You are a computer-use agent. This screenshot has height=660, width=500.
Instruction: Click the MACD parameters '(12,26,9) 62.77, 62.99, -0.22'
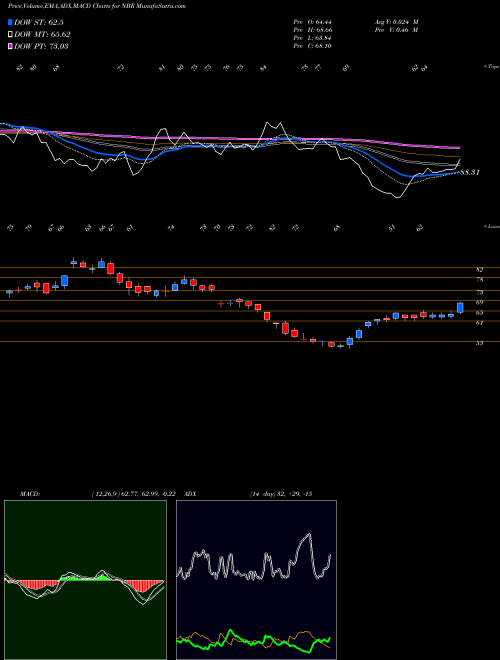coord(133,494)
